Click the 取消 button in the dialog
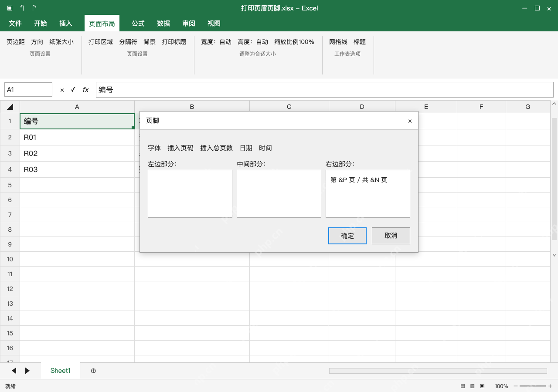Viewport: 558px width, 392px height. 391,236
